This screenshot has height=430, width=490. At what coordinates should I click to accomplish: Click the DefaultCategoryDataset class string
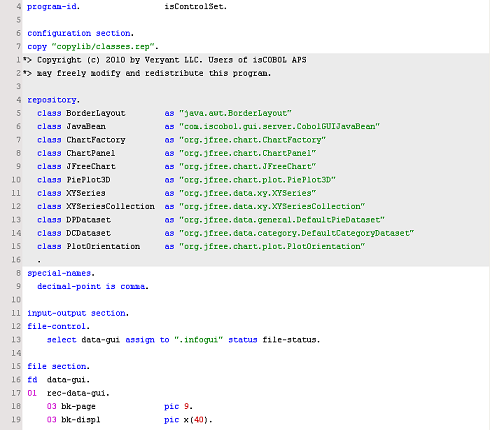point(297,233)
